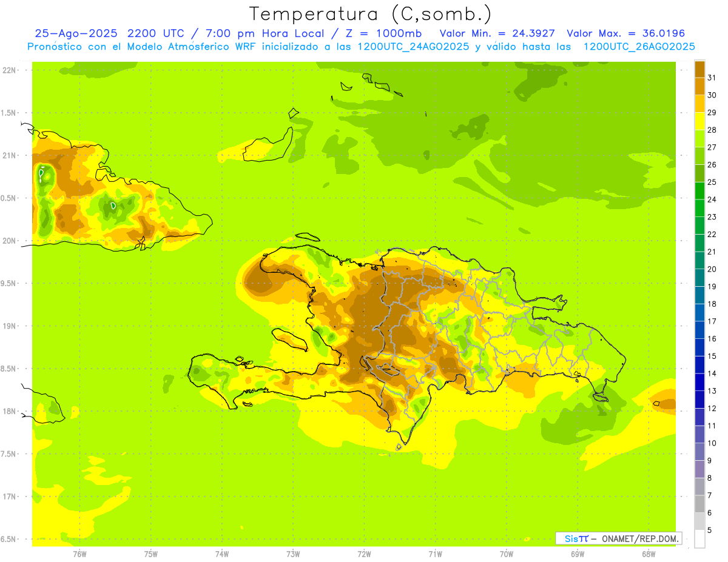
Task: Click the 22N latitude label
Action: point(8,70)
